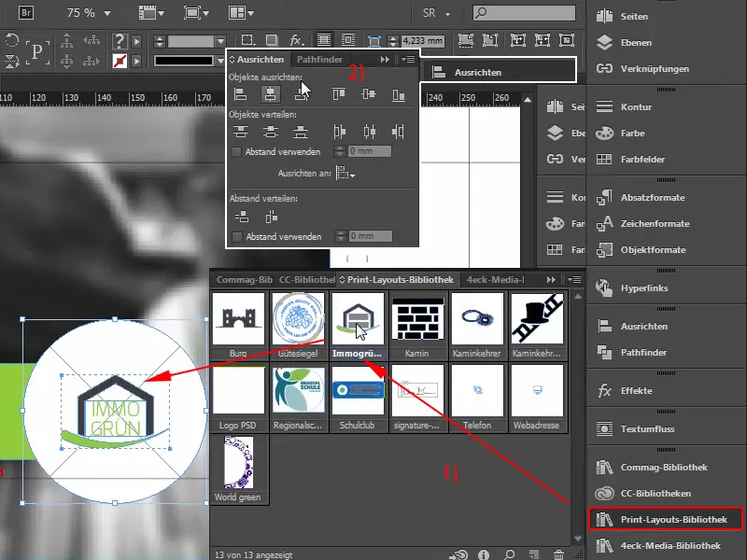This screenshot has height=560, width=747.
Task: Distribute left edges icon
Action: (x=340, y=132)
